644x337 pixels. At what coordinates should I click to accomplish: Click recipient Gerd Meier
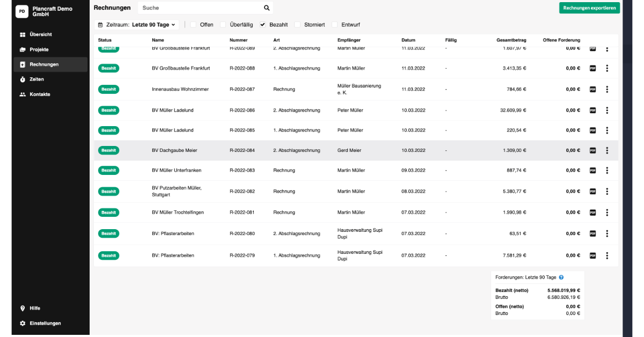pyautogui.click(x=349, y=151)
